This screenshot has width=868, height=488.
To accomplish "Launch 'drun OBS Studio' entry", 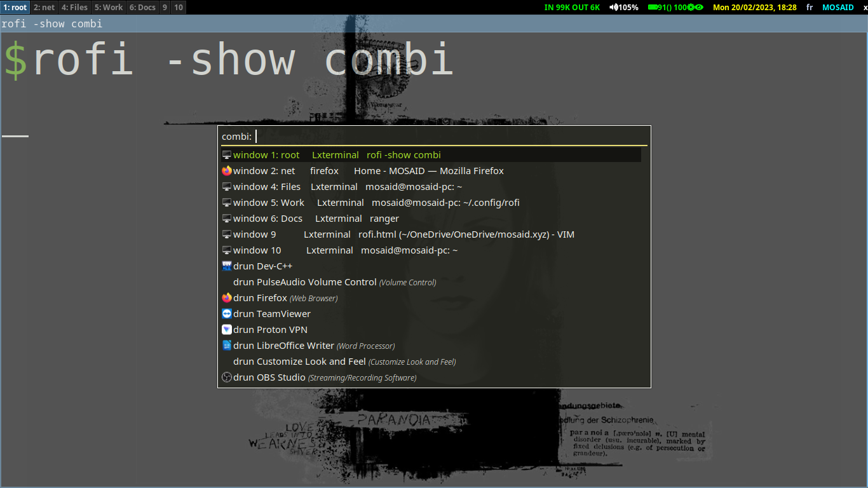I will (431, 377).
